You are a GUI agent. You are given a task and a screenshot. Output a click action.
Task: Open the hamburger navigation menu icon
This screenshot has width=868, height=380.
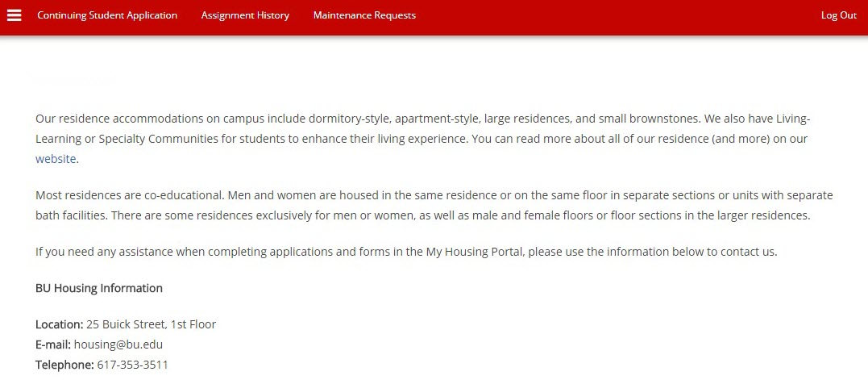pyautogui.click(x=15, y=15)
